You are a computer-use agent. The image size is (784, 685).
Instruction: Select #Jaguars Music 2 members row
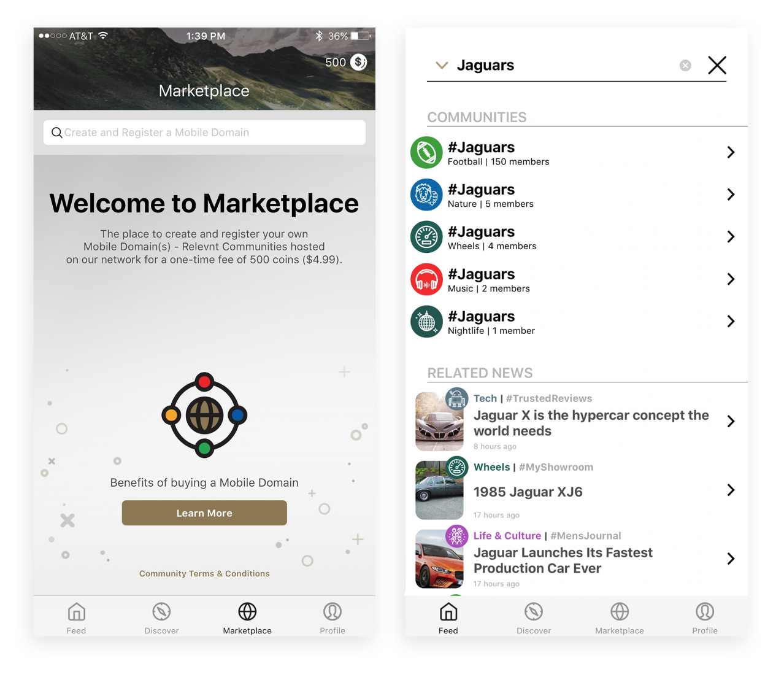click(576, 279)
